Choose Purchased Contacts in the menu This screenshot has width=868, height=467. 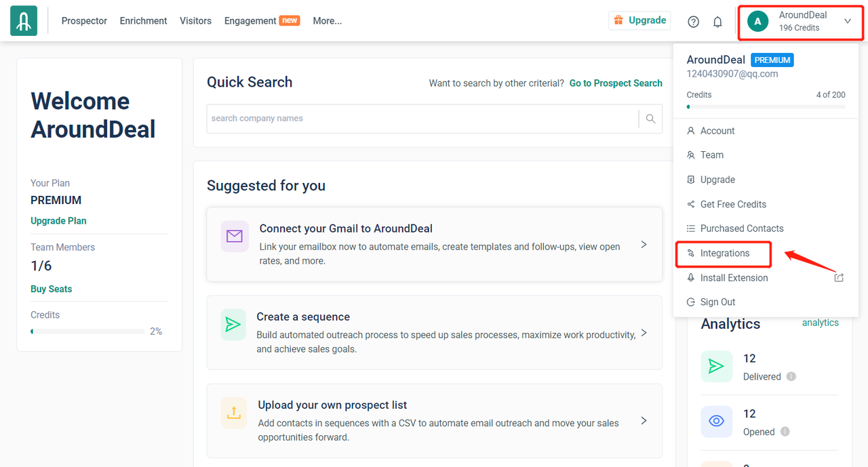741,228
